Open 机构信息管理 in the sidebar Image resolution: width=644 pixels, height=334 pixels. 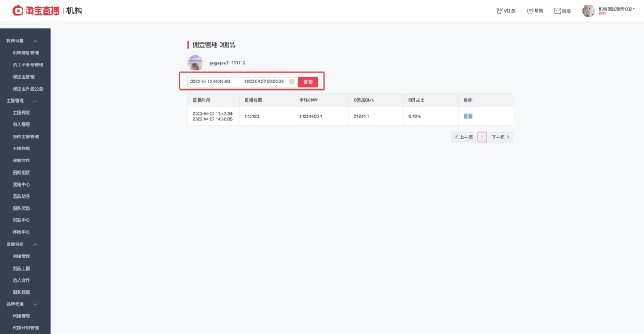(x=26, y=53)
